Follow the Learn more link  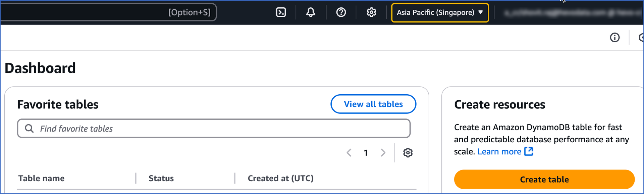pos(499,152)
